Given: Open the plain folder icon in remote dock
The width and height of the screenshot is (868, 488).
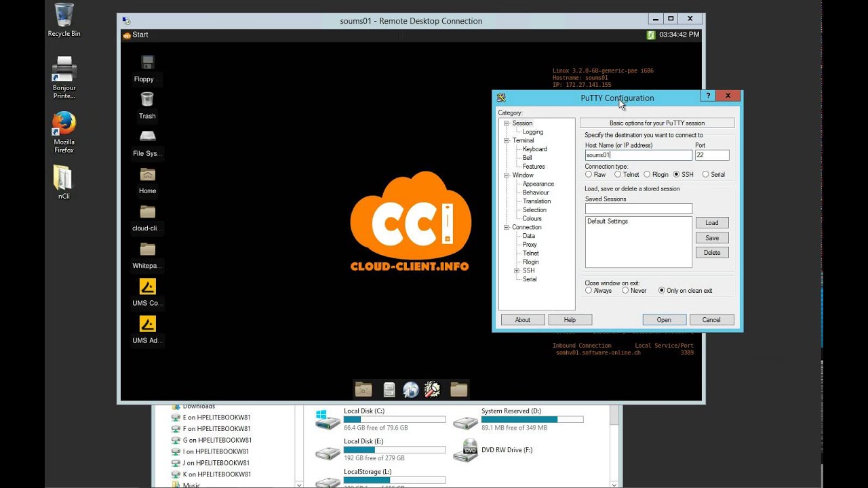Looking at the screenshot, I should coord(459,389).
